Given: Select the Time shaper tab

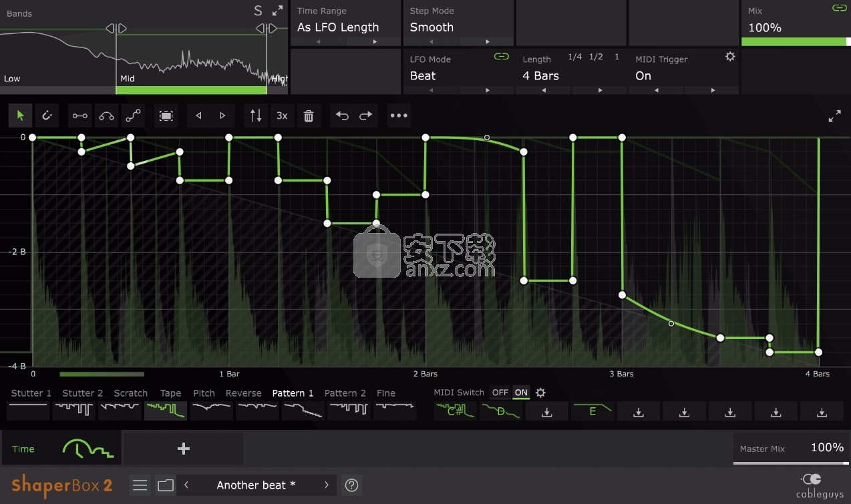Looking at the screenshot, I should (61, 449).
